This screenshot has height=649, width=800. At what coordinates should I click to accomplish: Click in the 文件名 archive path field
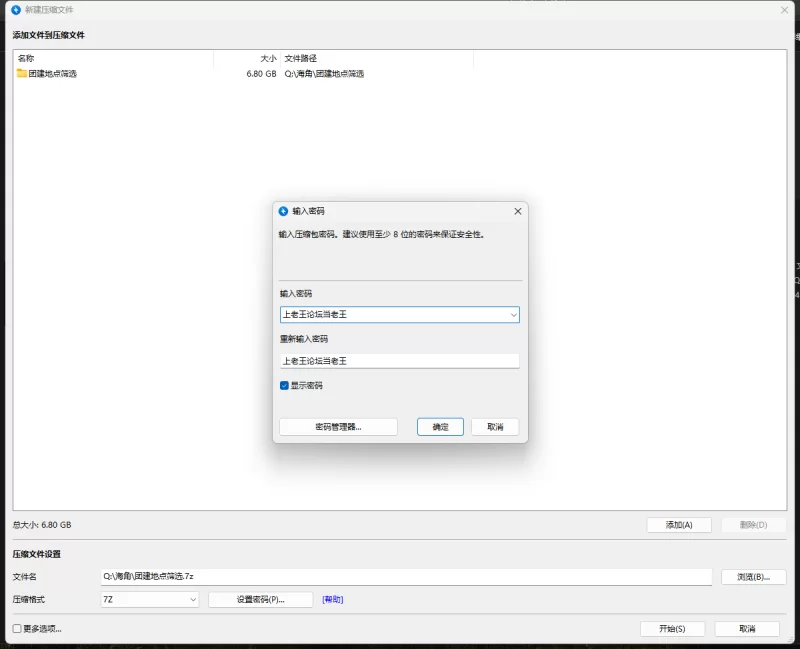coord(406,577)
